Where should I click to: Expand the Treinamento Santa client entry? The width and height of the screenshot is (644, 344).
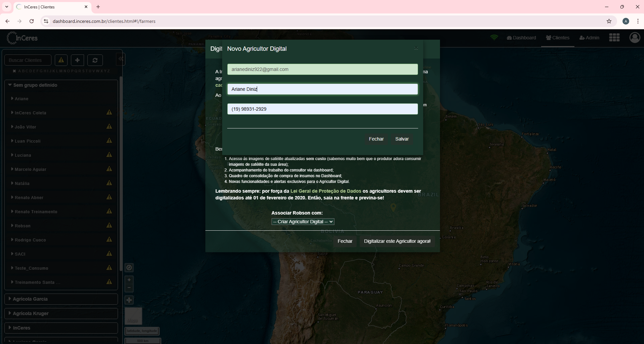[x=36, y=282]
